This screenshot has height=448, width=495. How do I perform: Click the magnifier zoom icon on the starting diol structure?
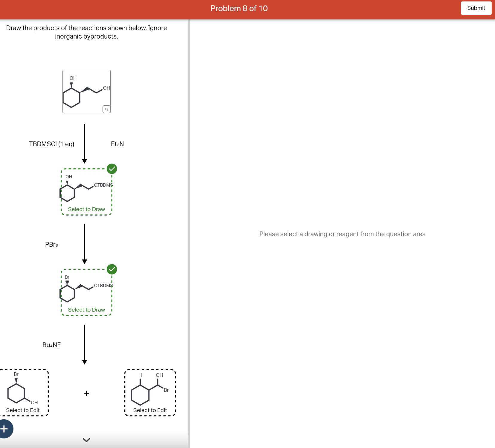[106, 109]
